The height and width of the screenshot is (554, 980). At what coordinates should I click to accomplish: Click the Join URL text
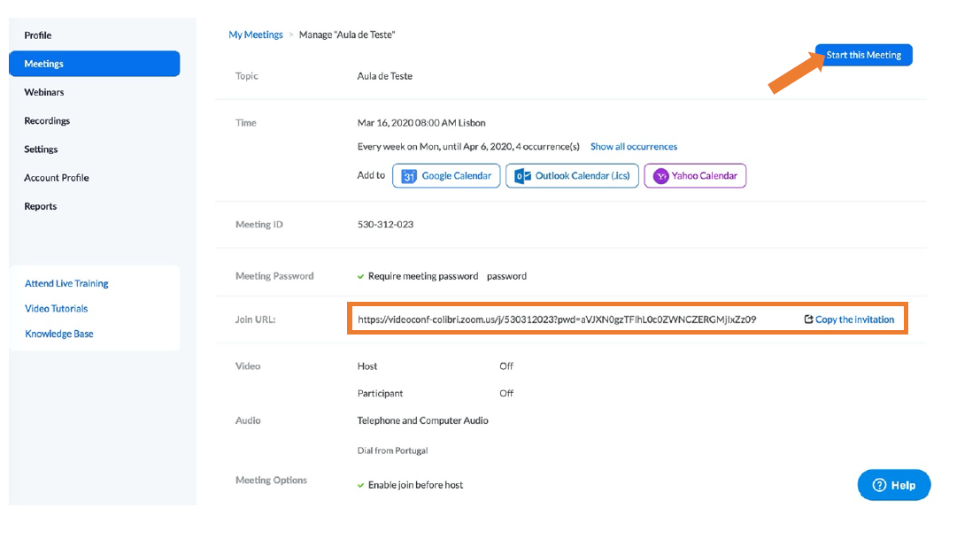click(556, 319)
